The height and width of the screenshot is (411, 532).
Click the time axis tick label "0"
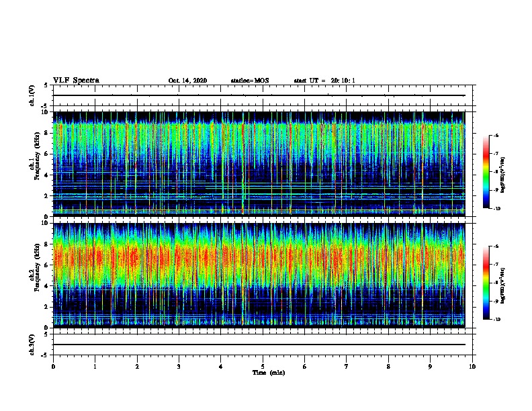pos(53,366)
